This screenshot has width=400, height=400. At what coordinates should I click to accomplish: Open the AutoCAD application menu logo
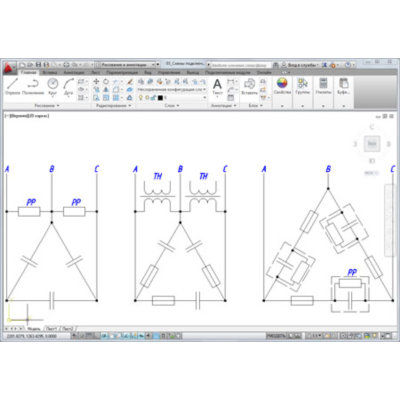click(x=8, y=68)
